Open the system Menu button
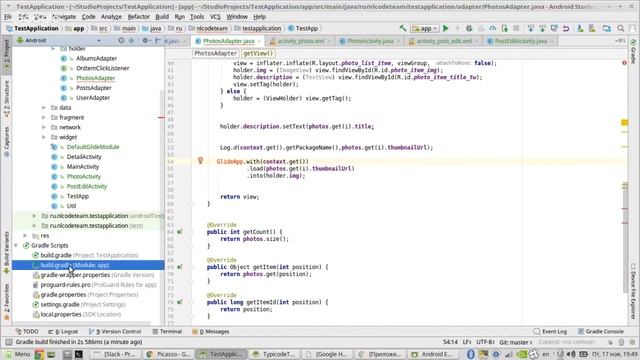This screenshot has height=360, width=640. click(18, 354)
